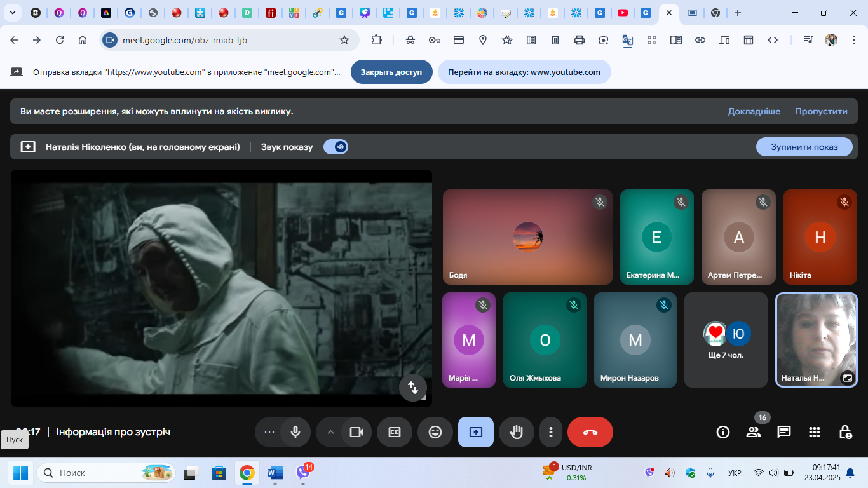The image size is (868, 488).
Task: Select Оля Жмыхова participant tile
Action: (x=545, y=340)
